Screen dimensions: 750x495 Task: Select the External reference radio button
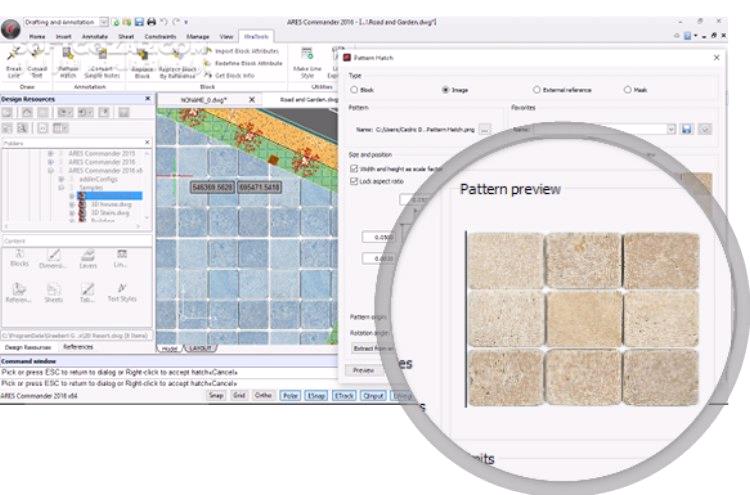tap(536, 90)
